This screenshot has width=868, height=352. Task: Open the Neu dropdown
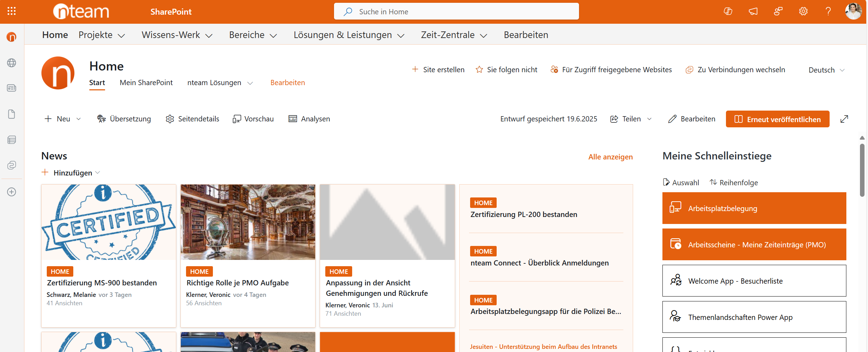(63, 119)
